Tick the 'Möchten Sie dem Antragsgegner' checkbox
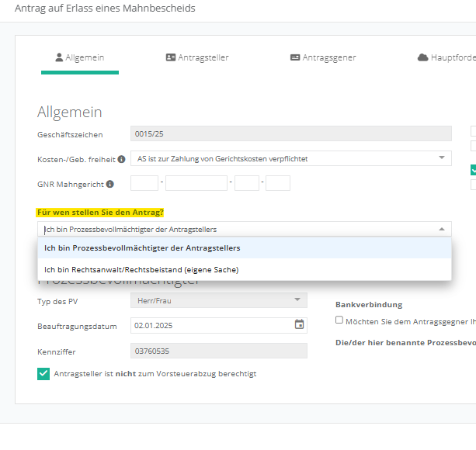476x450 pixels. [339, 320]
